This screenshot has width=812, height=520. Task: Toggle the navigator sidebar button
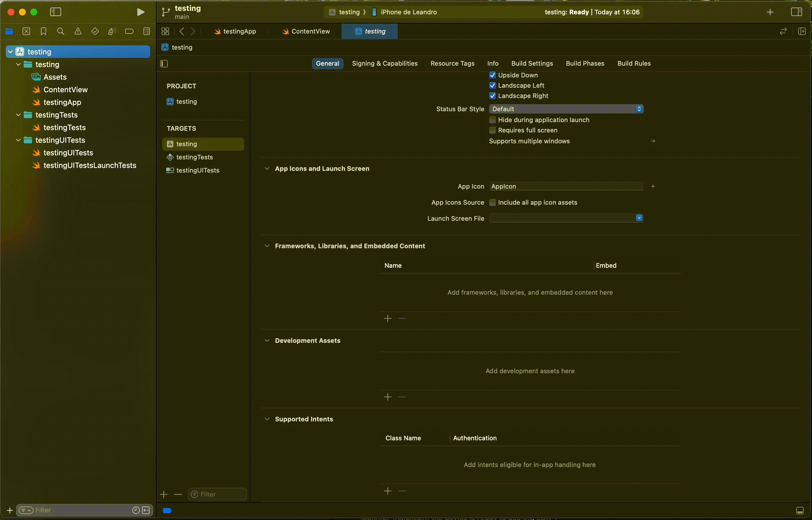click(x=56, y=12)
